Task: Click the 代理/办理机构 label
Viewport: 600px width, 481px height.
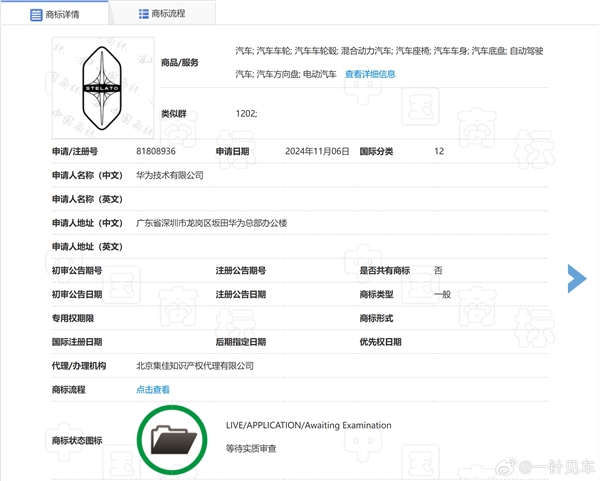Action: pos(79,366)
